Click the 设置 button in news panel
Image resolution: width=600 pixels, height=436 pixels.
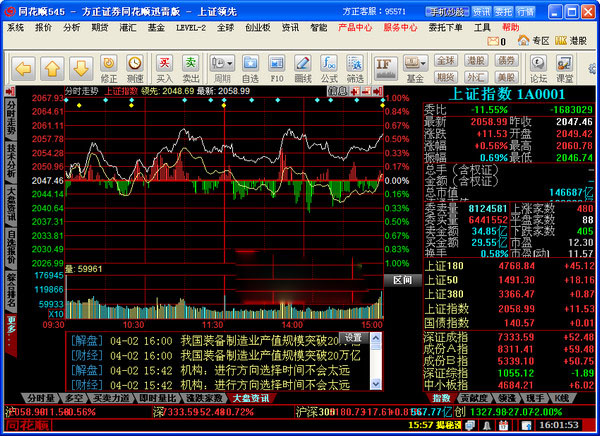pyautogui.click(x=354, y=338)
